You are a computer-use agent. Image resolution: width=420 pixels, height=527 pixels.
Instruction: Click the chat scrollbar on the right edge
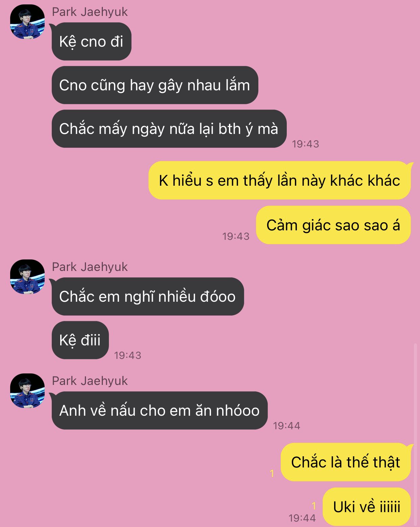point(415,435)
